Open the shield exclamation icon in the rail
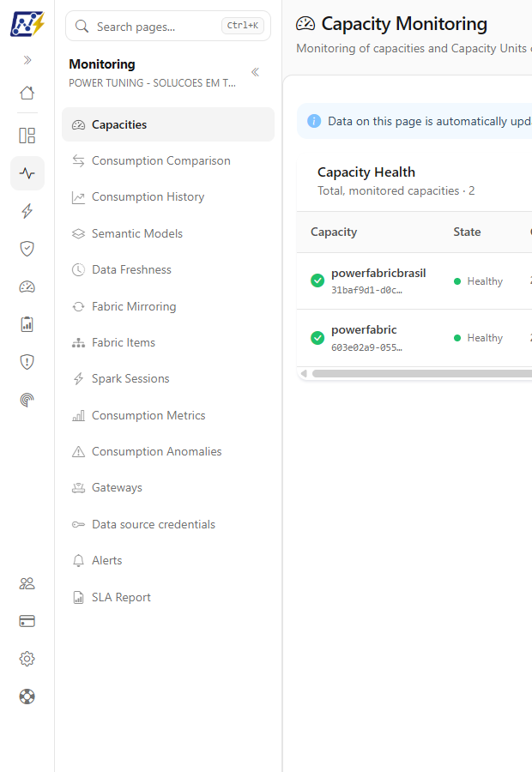Image resolution: width=532 pixels, height=772 pixels. click(27, 362)
